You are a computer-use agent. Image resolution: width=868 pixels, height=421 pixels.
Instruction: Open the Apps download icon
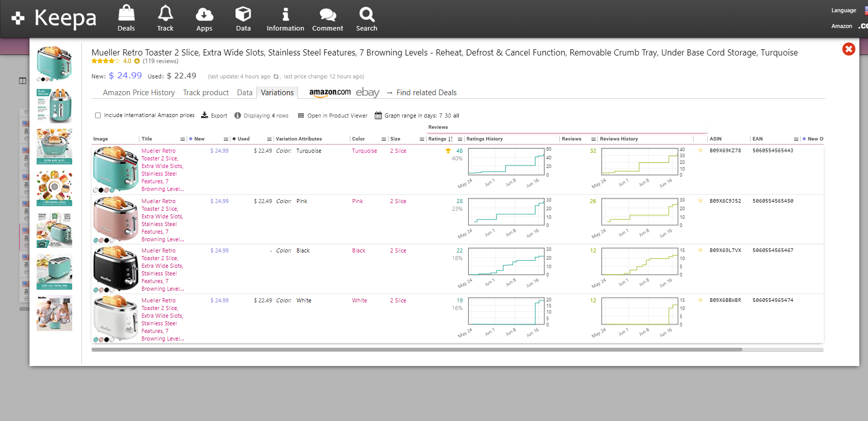(204, 18)
